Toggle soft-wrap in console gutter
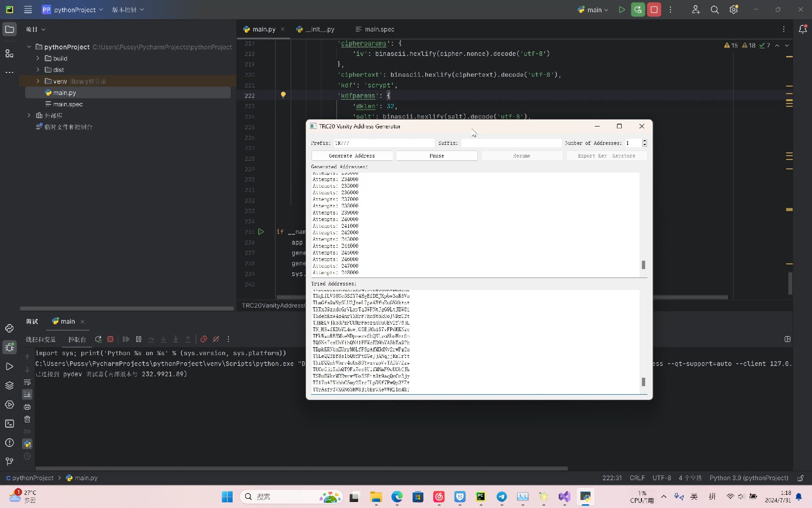 [x=27, y=382]
